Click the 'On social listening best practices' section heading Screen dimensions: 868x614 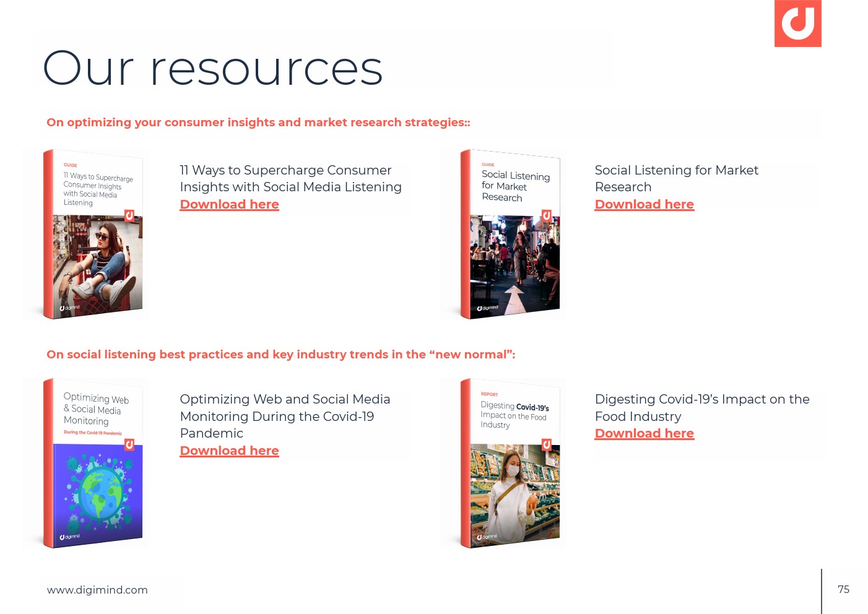280,355
